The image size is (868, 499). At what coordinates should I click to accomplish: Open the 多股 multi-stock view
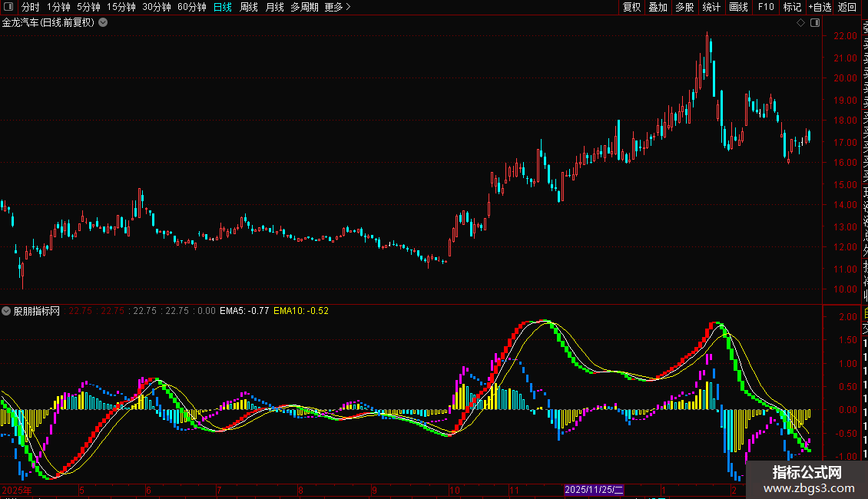point(684,7)
